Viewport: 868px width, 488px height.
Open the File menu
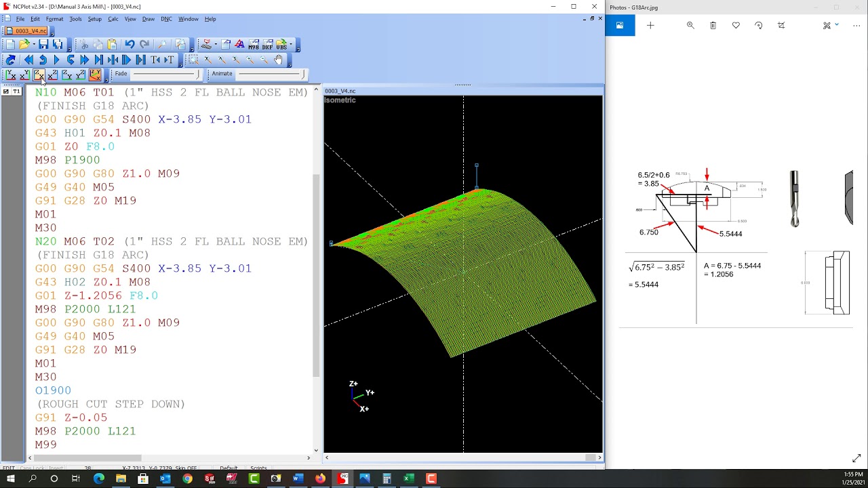pos(20,19)
